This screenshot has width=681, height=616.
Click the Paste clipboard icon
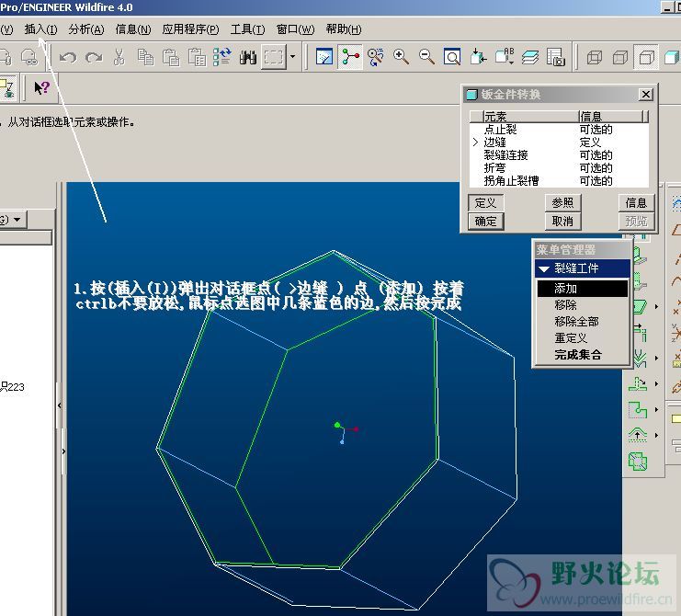coord(171,57)
